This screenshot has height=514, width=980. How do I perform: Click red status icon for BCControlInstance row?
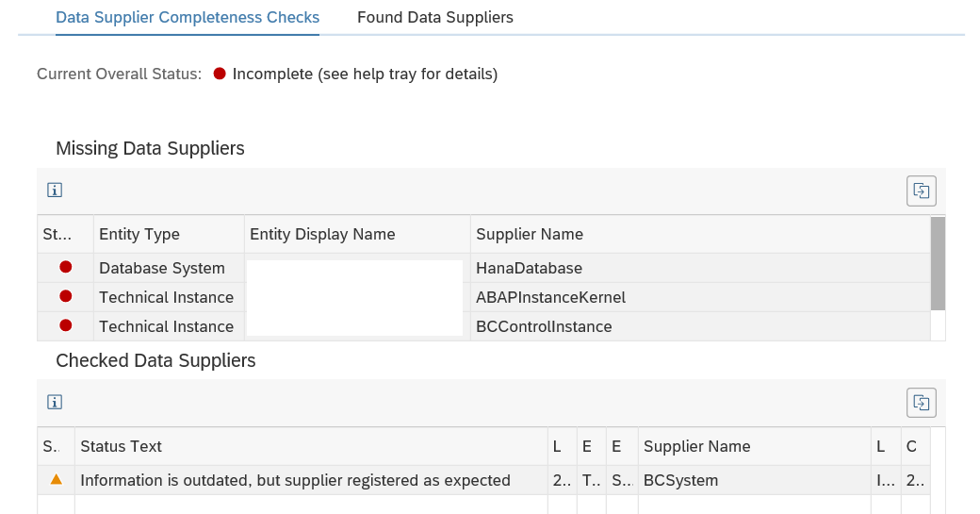tap(66, 325)
